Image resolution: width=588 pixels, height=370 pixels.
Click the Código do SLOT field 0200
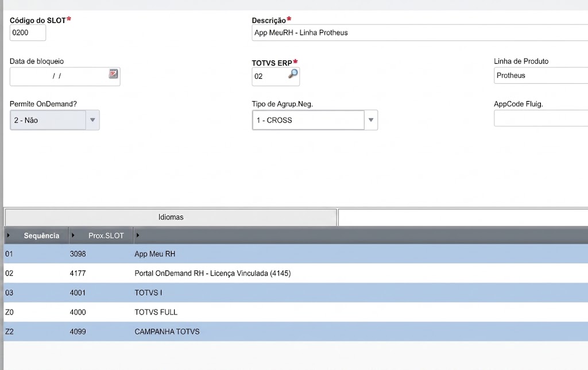28,33
